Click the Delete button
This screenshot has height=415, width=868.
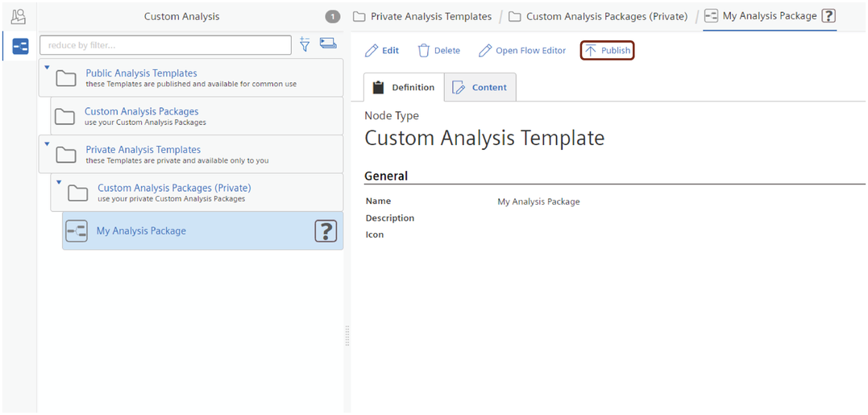point(439,51)
